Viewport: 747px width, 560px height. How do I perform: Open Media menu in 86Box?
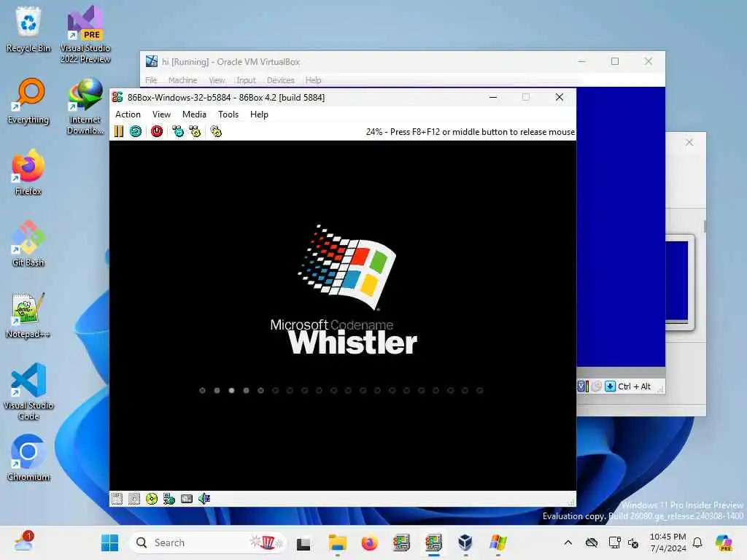click(194, 114)
